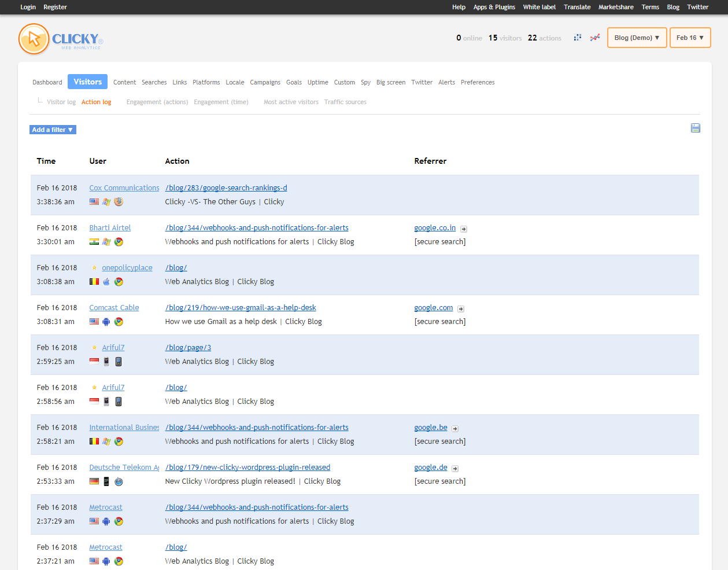Image resolution: width=728 pixels, height=570 pixels.
Task: Expand the Add a filter menu
Action: pos(53,130)
